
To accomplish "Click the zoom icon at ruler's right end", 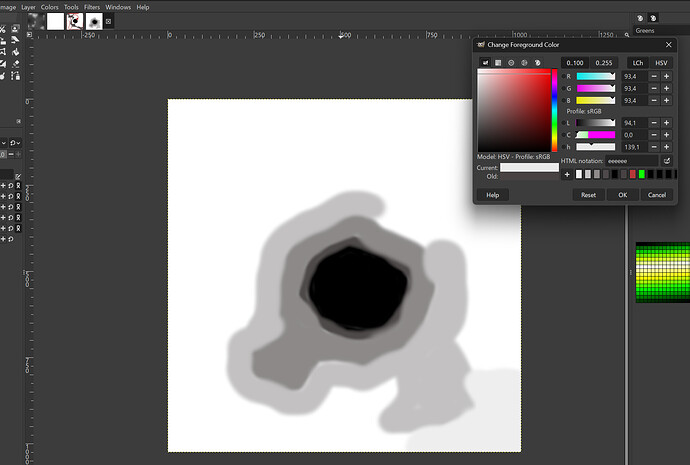I will (627, 35).
